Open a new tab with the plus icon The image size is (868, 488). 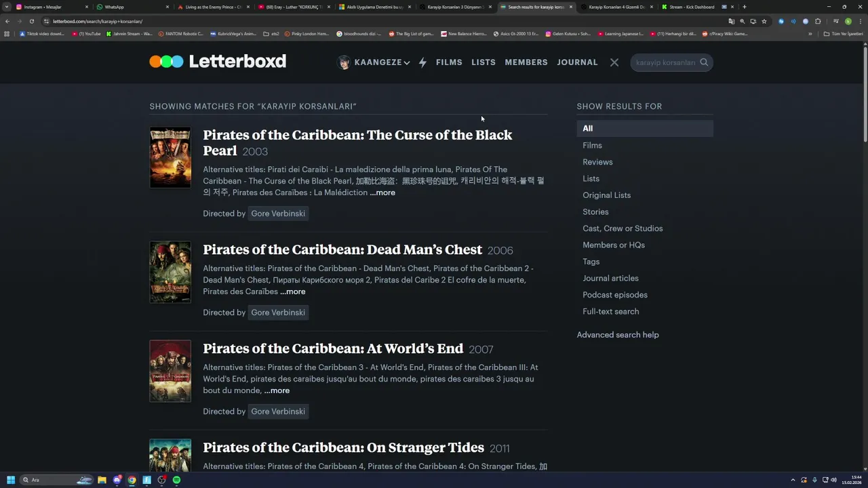[x=745, y=7]
